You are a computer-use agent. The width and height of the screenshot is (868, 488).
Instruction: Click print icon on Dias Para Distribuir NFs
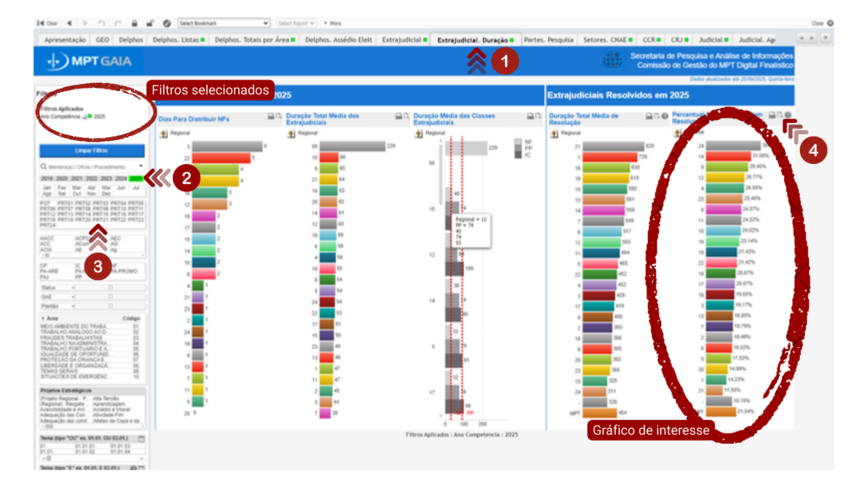click(271, 116)
